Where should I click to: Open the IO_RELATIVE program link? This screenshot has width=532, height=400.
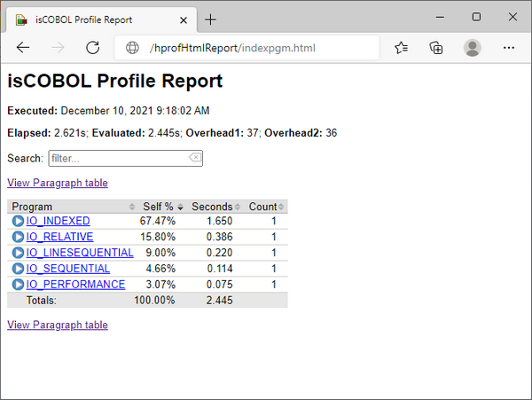click(x=59, y=237)
